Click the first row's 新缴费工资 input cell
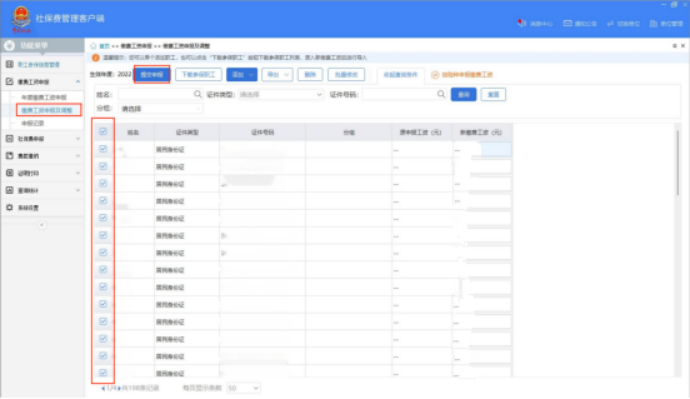Screen dimensions: 690x399 [483, 150]
